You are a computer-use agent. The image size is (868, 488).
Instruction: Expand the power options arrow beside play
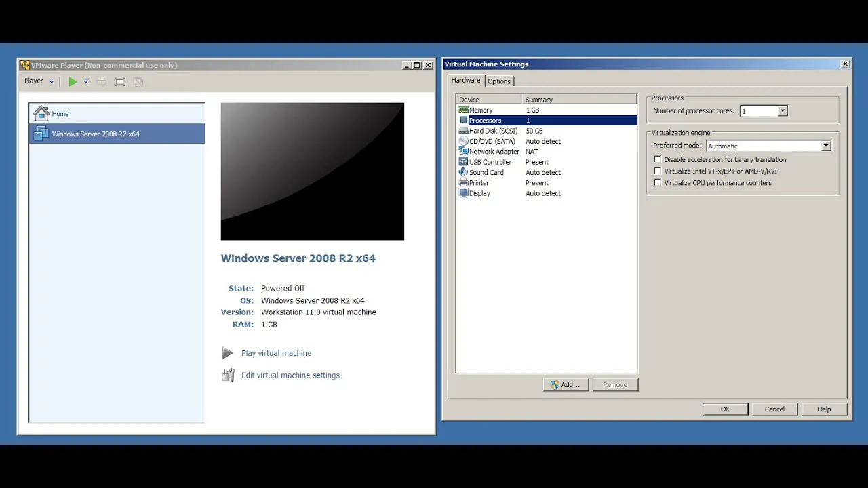85,82
